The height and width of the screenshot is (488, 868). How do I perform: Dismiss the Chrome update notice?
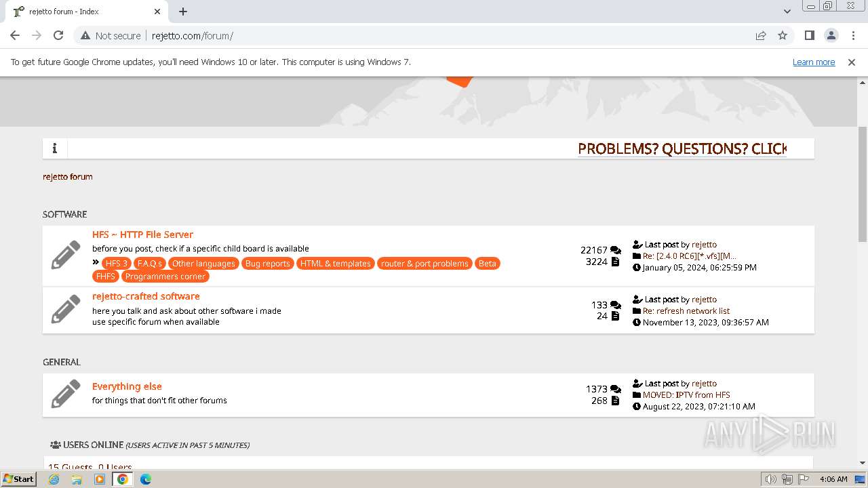pos(852,62)
